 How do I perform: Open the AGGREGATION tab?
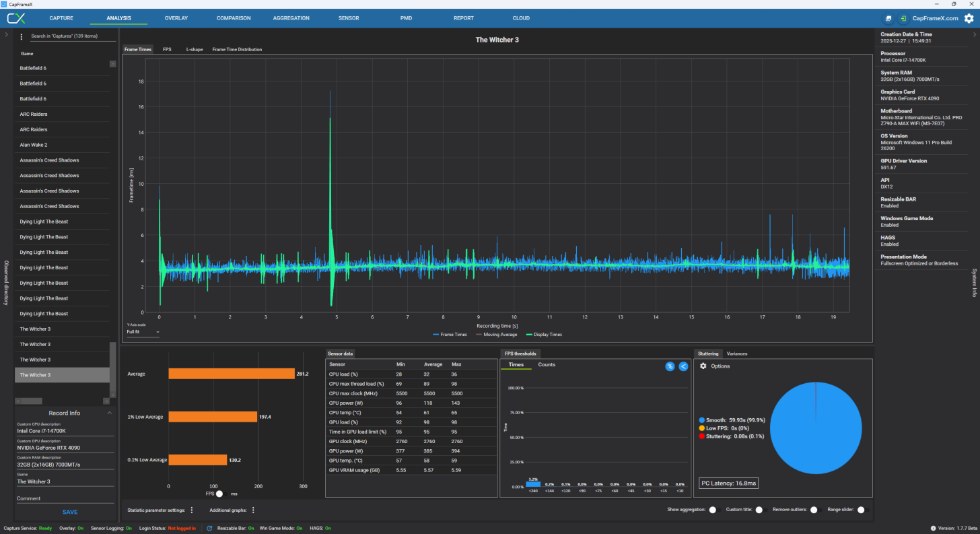point(291,18)
